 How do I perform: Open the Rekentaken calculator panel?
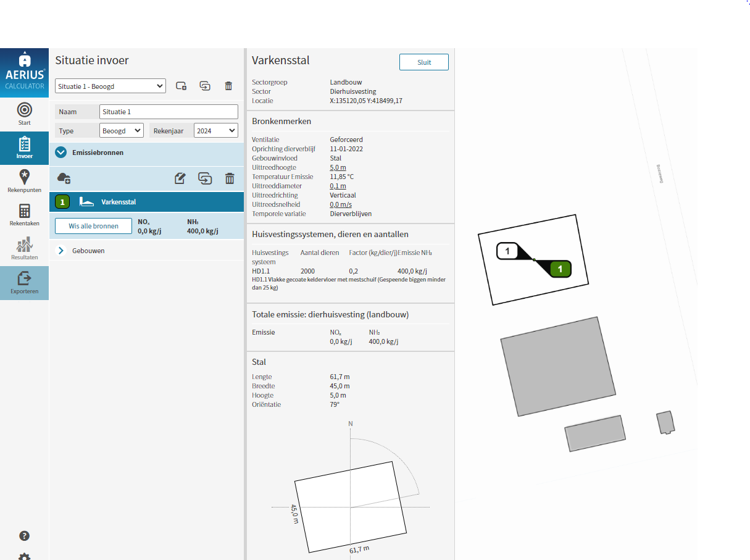click(x=24, y=216)
